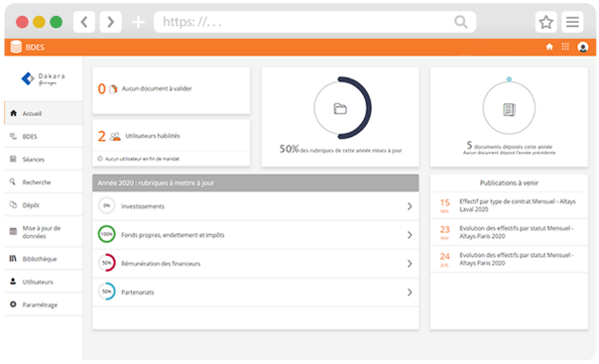Open the 23 MAI Evolution des effectifs publication
The image size is (599, 364).
pos(509,232)
